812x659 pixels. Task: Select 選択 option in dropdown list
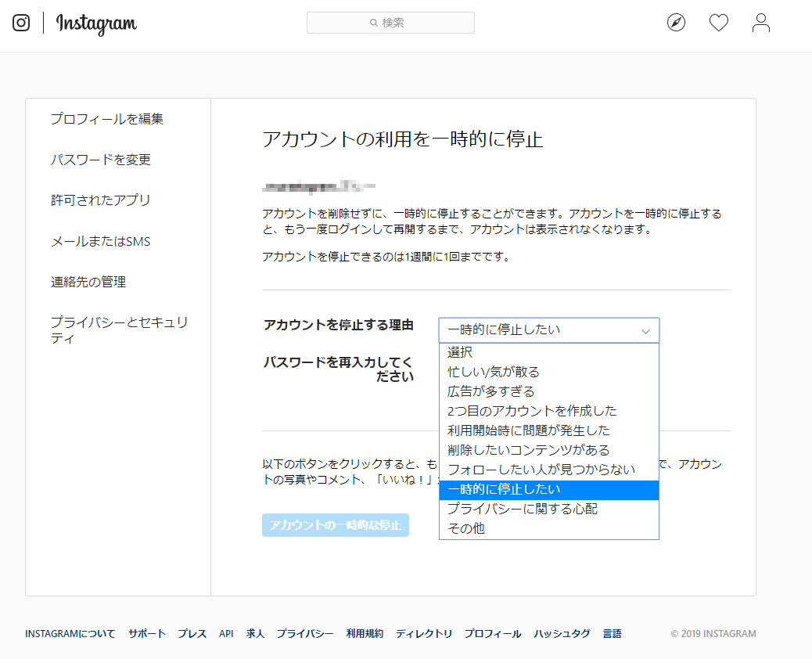549,352
